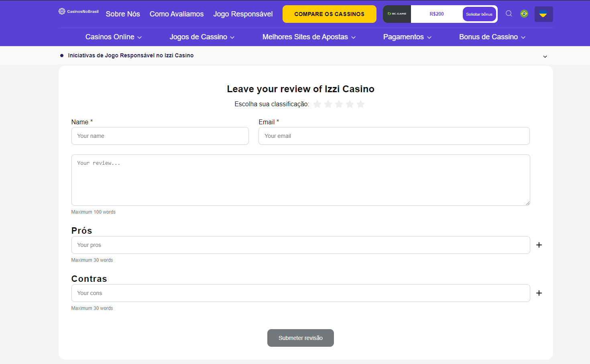Open Melhores Sites de Apostas dropdown
The image size is (590, 364).
309,37
